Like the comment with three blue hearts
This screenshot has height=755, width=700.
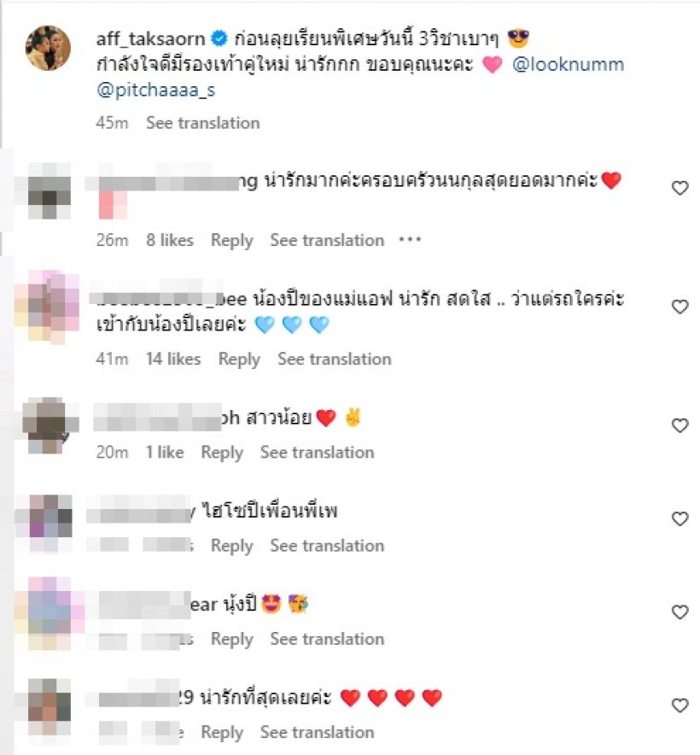click(680, 307)
